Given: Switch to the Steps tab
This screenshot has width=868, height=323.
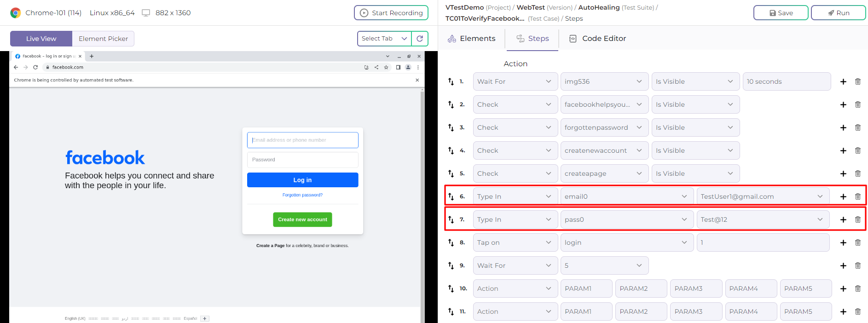Looking at the screenshot, I should 532,39.
